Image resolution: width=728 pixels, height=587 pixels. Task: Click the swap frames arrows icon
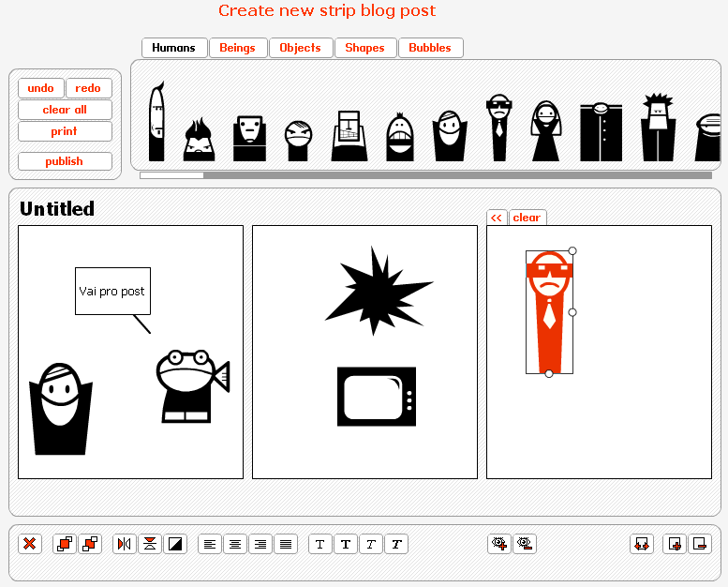(642, 544)
